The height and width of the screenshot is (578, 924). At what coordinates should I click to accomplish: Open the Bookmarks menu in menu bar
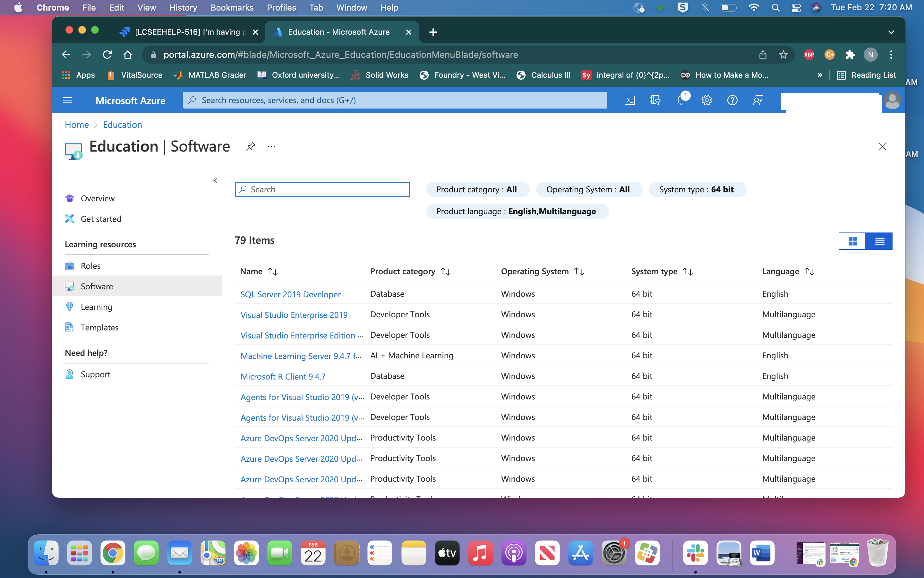click(232, 8)
